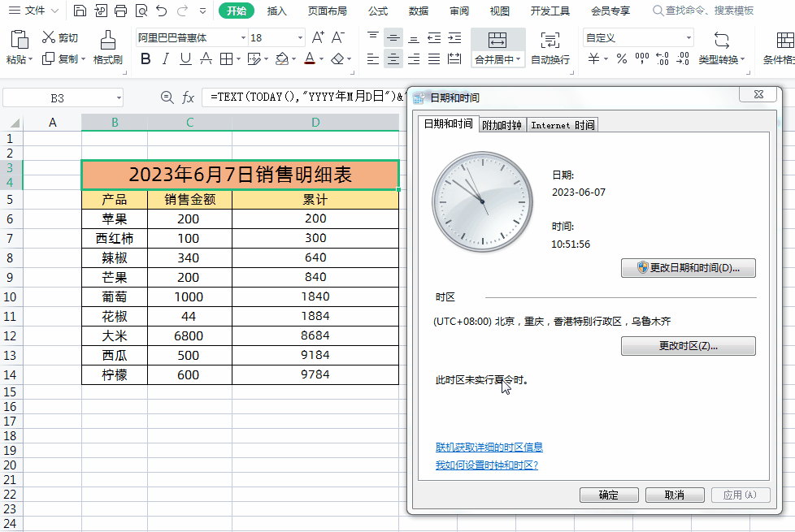This screenshot has height=532, width=795.
Task: Click the eraser clear-format icon
Action: [337, 59]
